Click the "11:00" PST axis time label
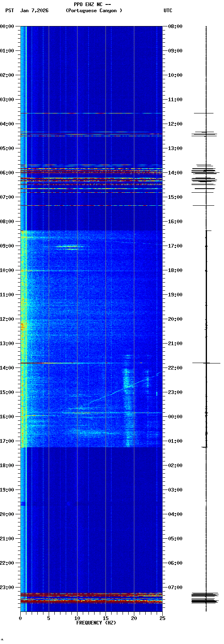The width and height of the screenshot is (224, 644). (7, 295)
